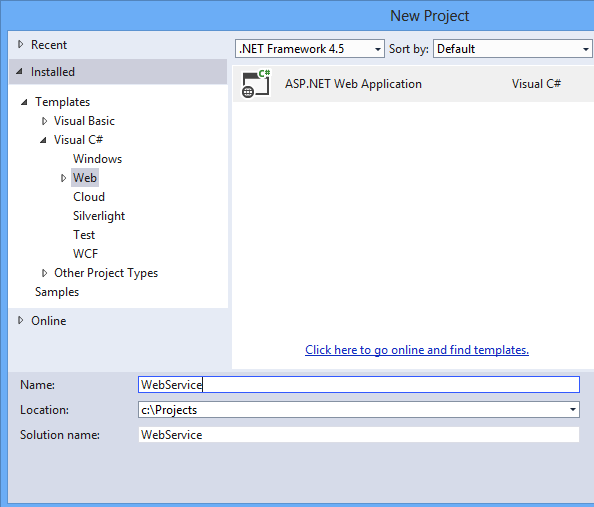Image resolution: width=594 pixels, height=507 pixels.
Task: Collapse the Visual C# node arrow
Action: [x=43, y=140]
